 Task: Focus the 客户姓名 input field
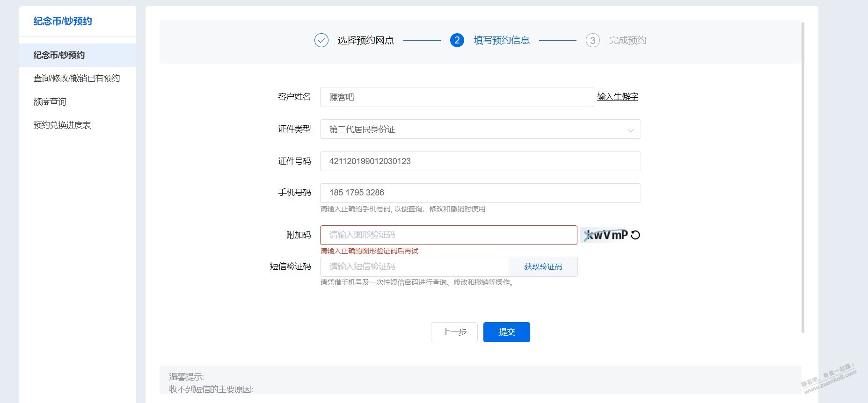click(457, 97)
